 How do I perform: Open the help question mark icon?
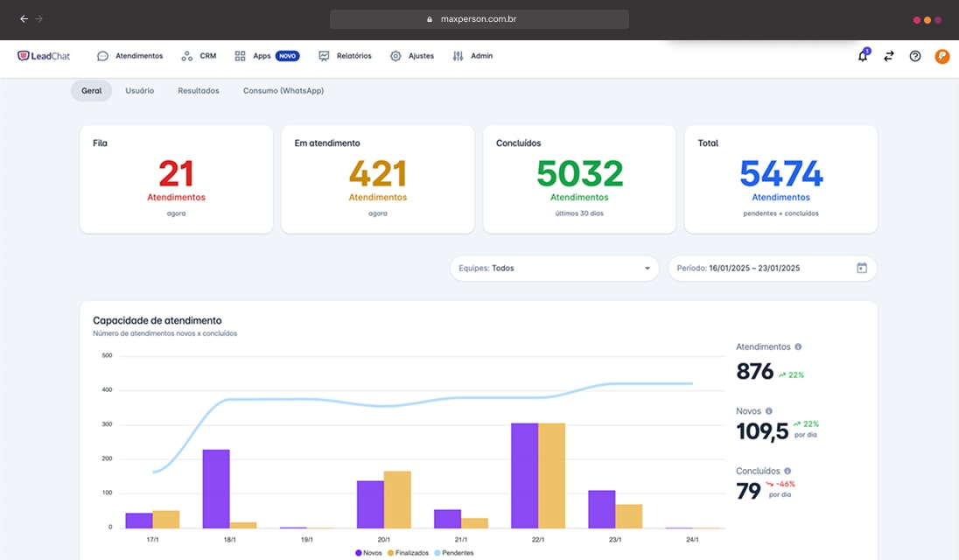[x=915, y=56]
